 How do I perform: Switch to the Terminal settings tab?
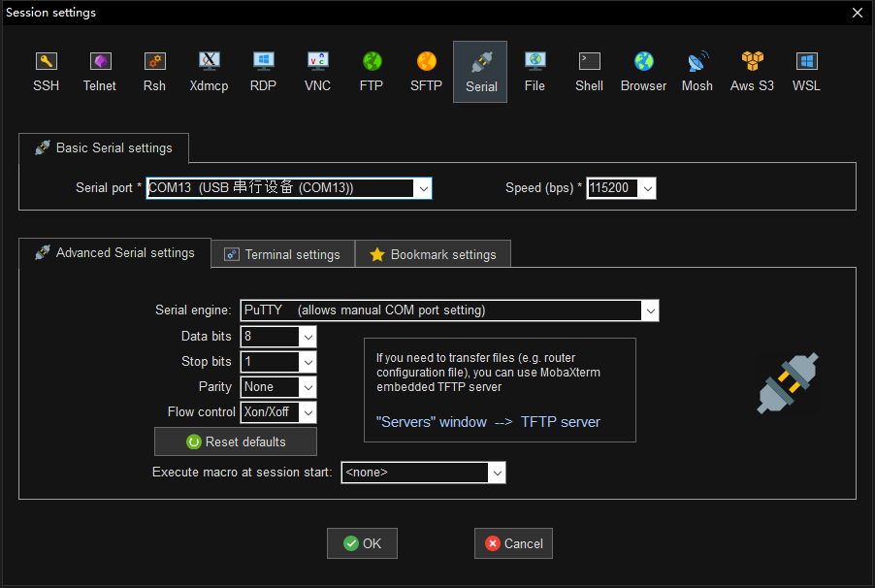283,254
